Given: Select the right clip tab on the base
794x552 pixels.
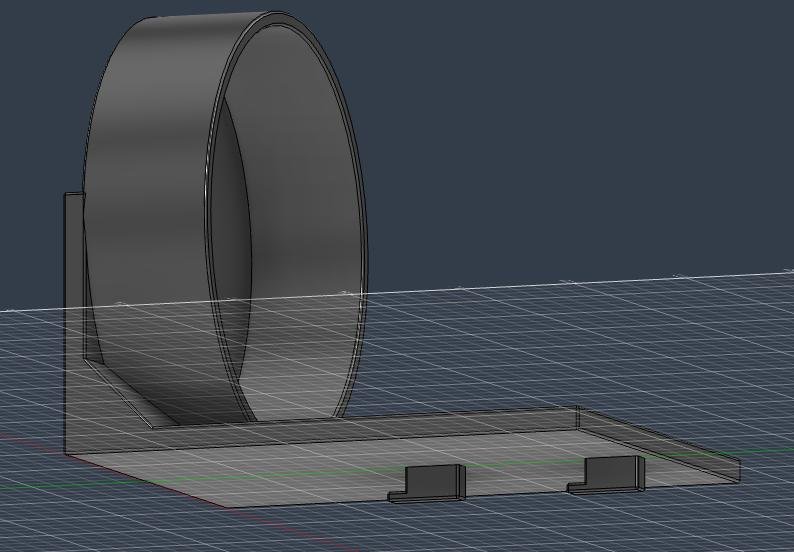Looking at the screenshot, I should pos(613,473).
